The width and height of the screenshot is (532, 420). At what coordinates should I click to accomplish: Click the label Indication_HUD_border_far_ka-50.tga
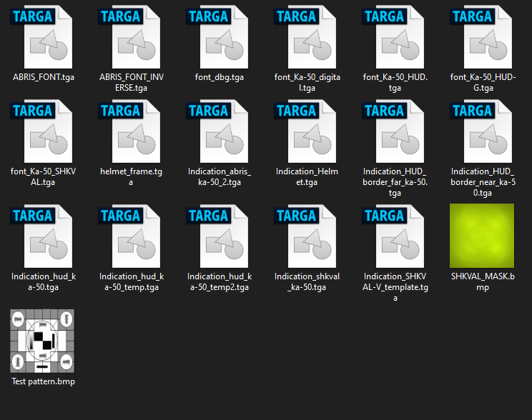[x=395, y=182]
